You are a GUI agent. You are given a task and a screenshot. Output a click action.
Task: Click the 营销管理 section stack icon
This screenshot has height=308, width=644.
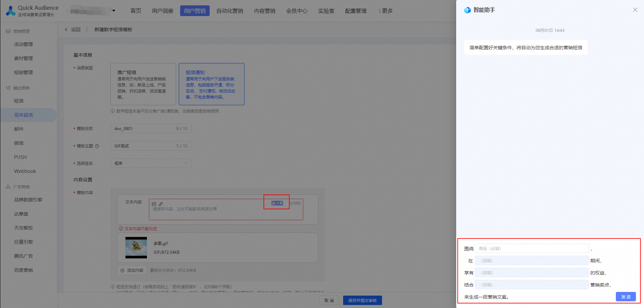pyautogui.click(x=8, y=31)
